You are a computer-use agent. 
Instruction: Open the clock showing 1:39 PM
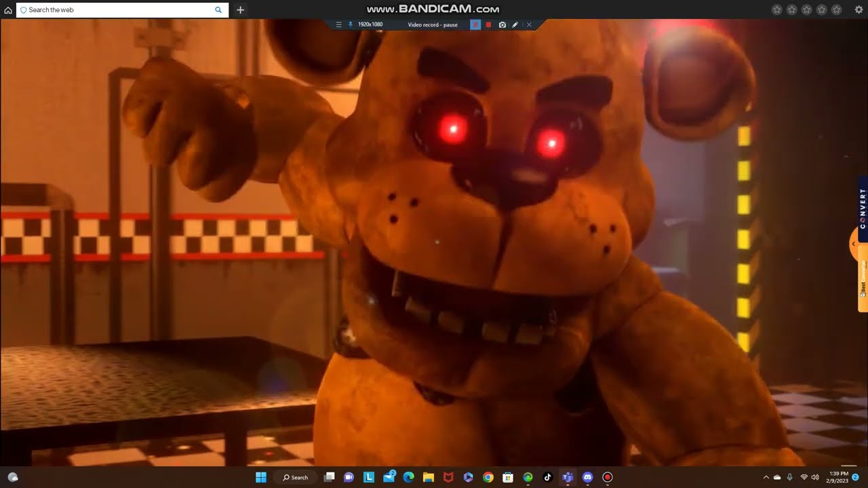[839, 477]
